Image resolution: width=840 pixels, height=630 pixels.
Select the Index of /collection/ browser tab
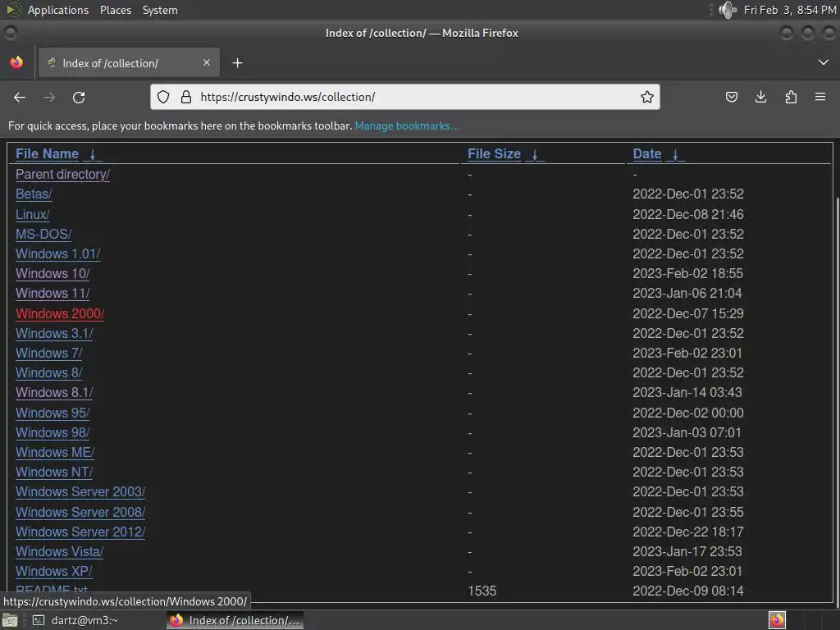click(x=129, y=63)
